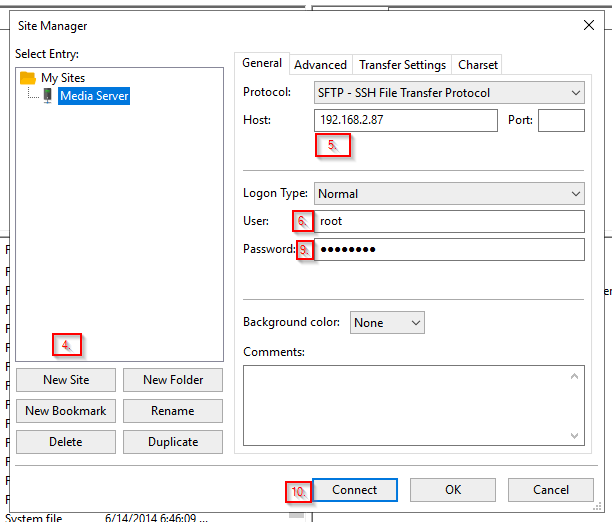This screenshot has width=612, height=522.
Task: Switch to the Advanced tab
Action: click(320, 64)
